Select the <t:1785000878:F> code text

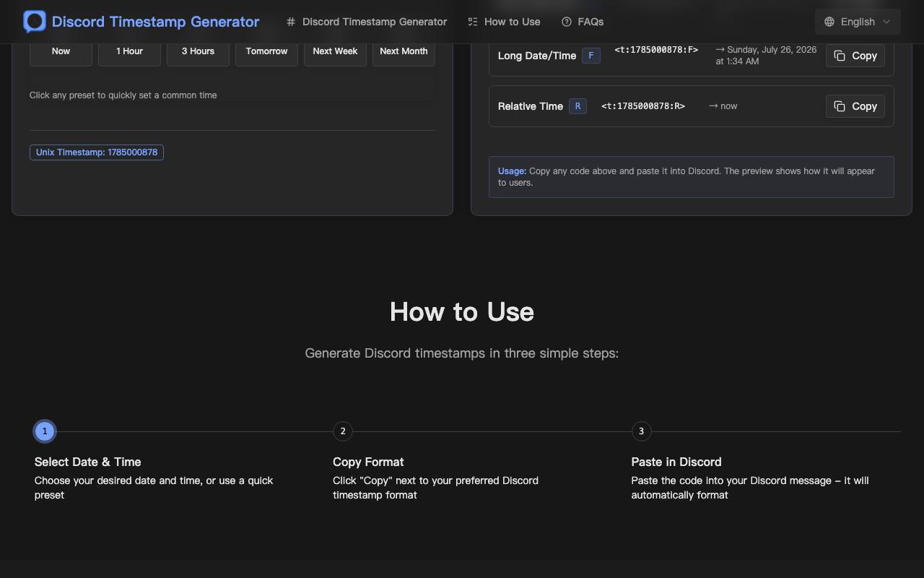pyautogui.click(x=656, y=50)
